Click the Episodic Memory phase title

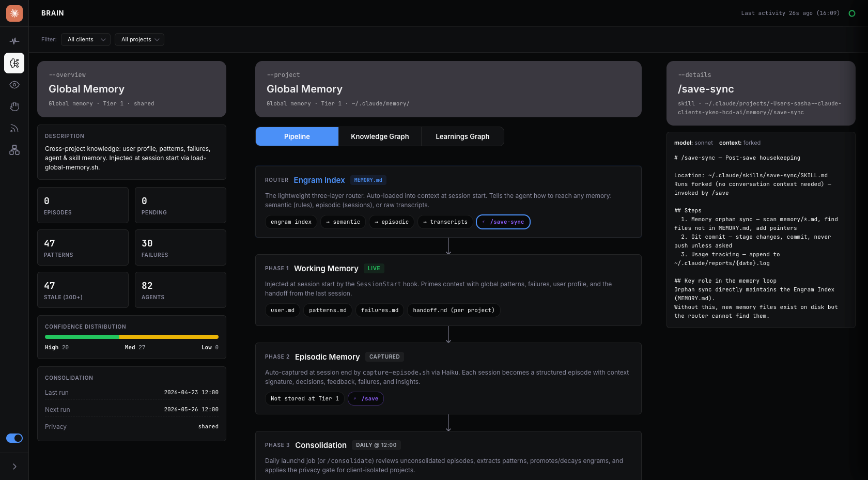pyautogui.click(x=327, y=357)
